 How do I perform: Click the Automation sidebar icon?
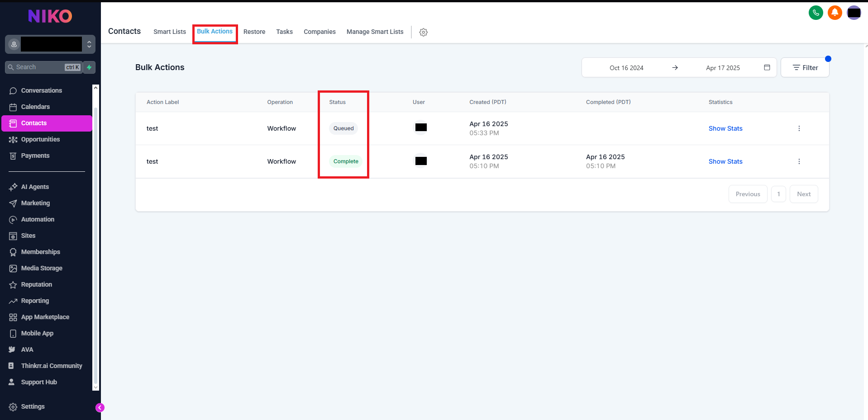(x=13, y=220)
